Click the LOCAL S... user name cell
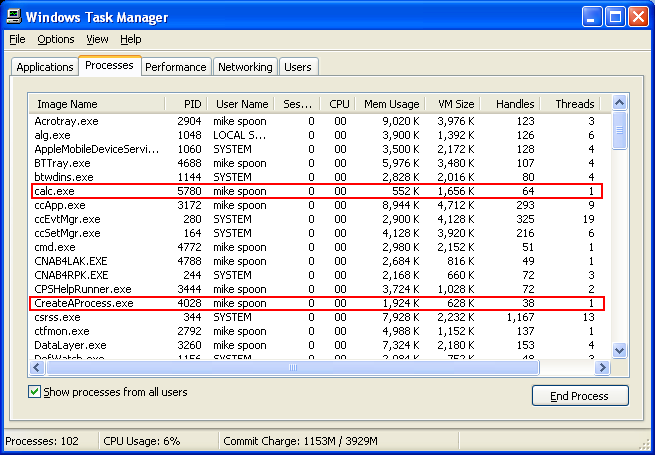655x455 pixels. tap(240, 135)
